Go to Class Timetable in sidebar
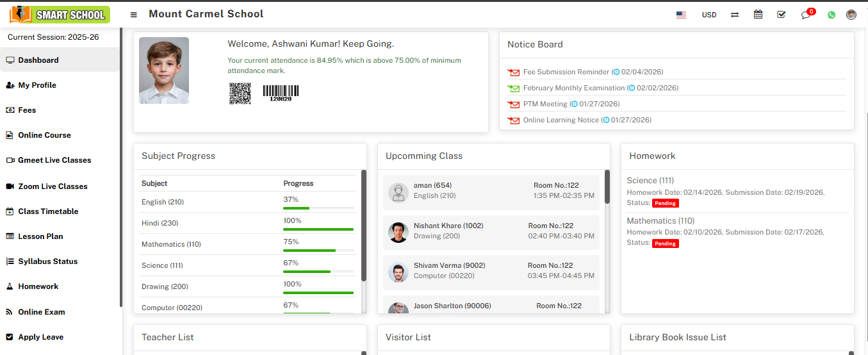The width and height of the screenshot is (868, 355). (x=48, y=211)
